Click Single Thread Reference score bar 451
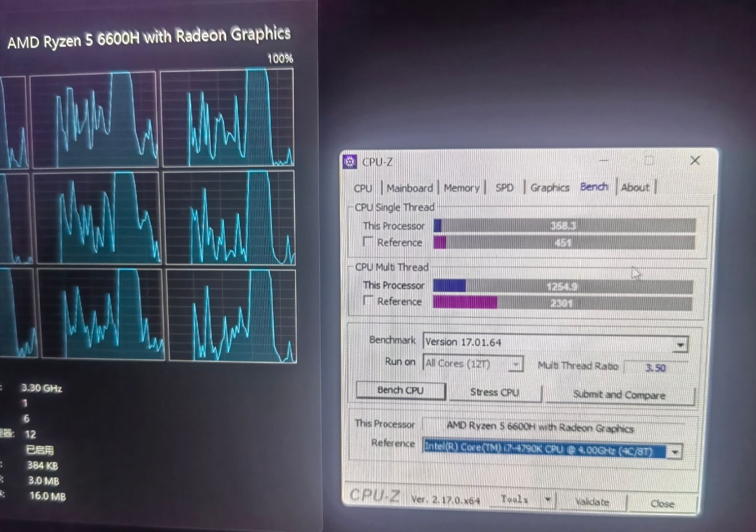The height and width of the screenshot is (532, 756). pyautogui.click(x=564, y=242)
